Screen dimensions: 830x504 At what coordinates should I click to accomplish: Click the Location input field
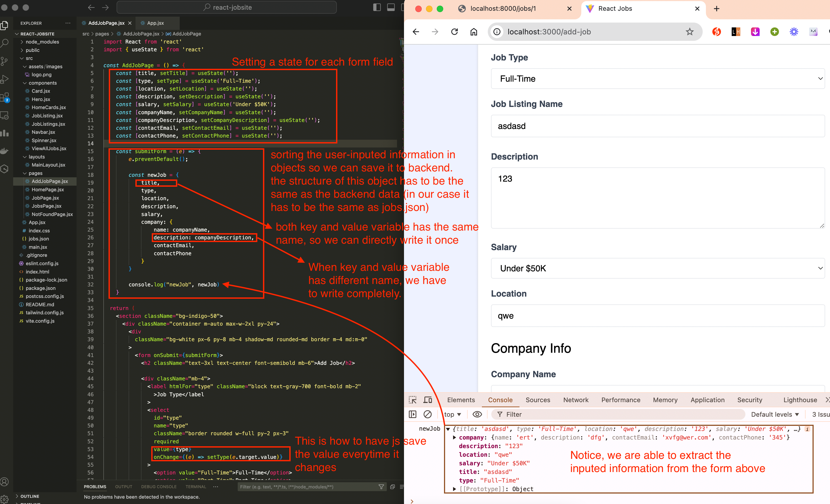coord(658,316)
